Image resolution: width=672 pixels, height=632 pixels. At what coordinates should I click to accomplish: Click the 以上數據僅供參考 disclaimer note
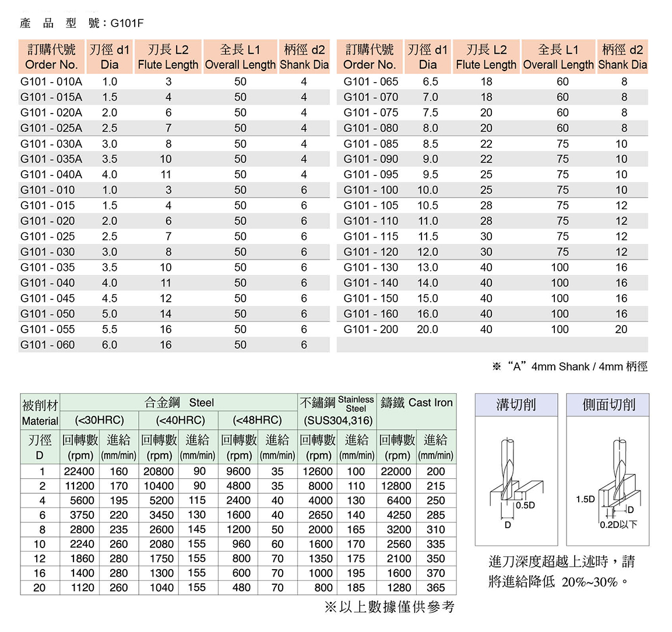(389, 607)
